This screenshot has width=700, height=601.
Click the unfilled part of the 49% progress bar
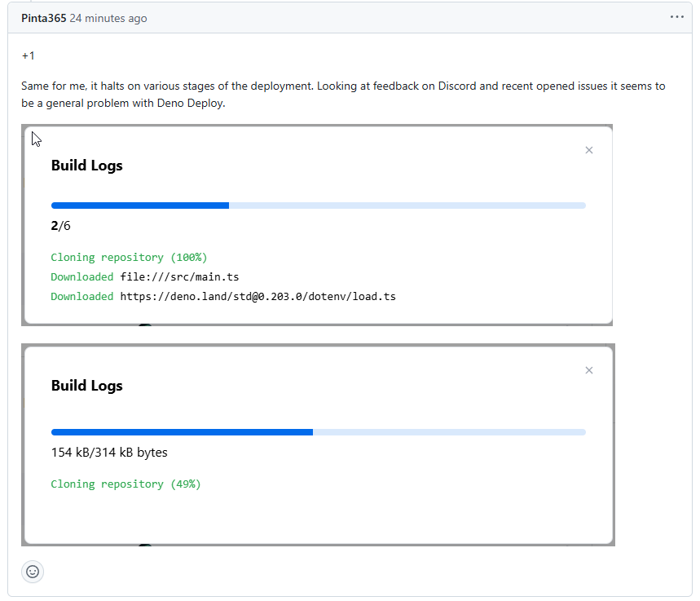[448, 432]
